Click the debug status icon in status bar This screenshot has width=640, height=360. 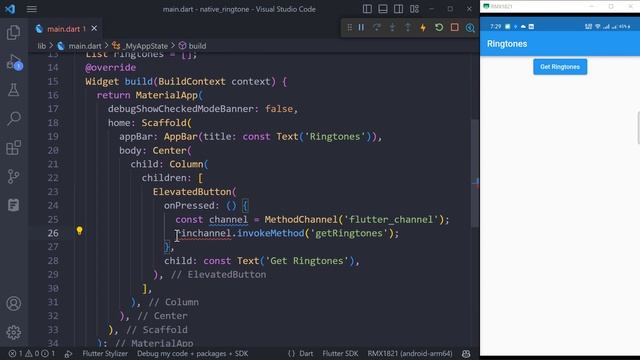(x=68, y=354)
